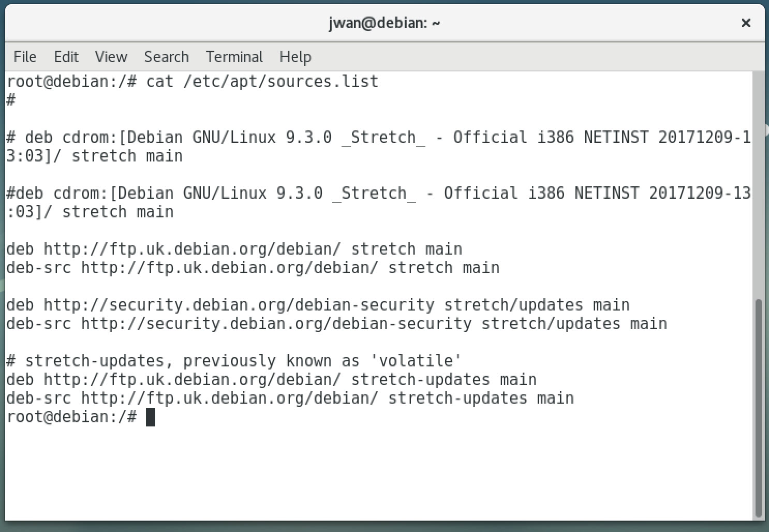The width and height of the screenshot is (769, 532).
Task: Click the 'volatile' comment line
Action: coord(233,360)
